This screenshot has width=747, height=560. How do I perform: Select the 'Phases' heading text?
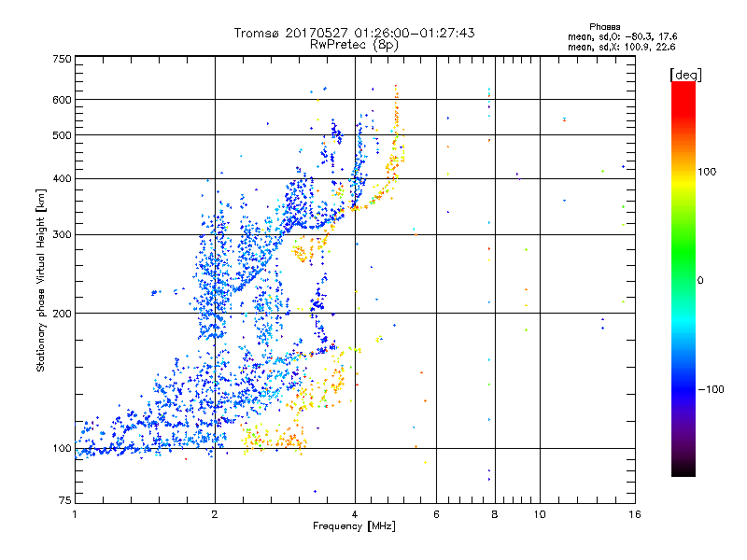tap(604, 27)
